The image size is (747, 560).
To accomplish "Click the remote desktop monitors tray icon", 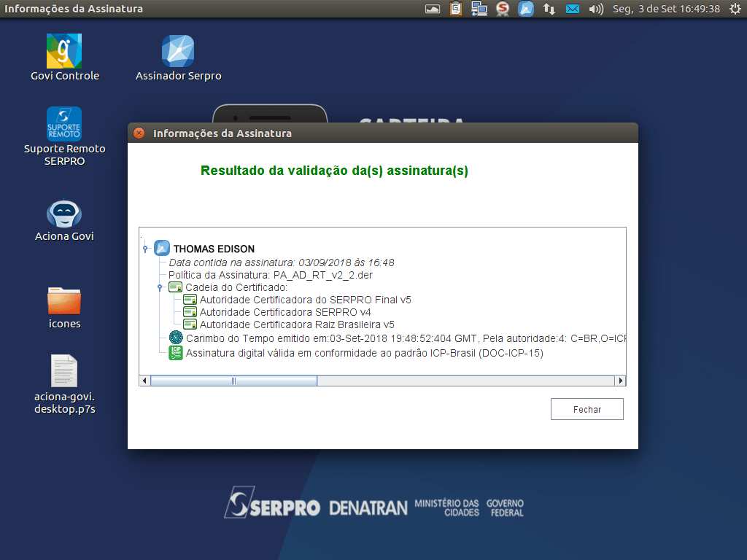I will pos(479,9).
